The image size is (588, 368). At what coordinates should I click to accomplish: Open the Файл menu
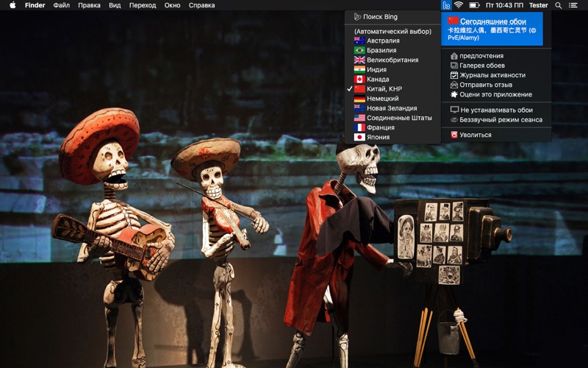[62, 5]
